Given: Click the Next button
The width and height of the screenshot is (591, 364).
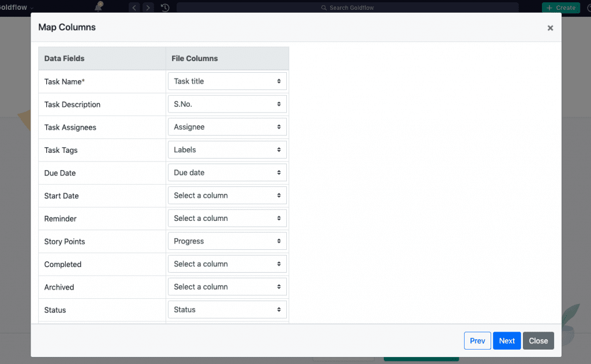Looking at the screenshot, I should pos(507,341).
